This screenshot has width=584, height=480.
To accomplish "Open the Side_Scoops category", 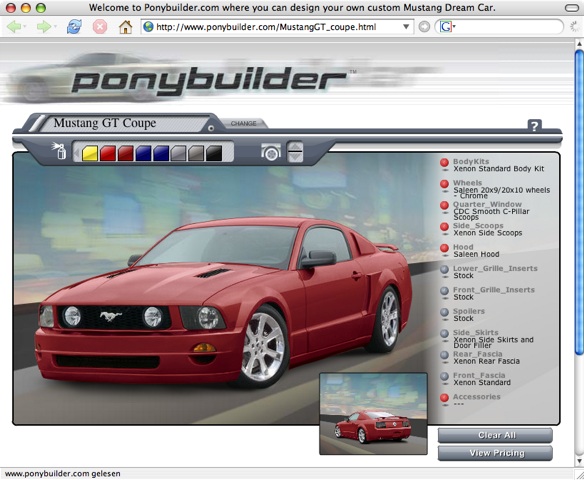I will [478, 225].
